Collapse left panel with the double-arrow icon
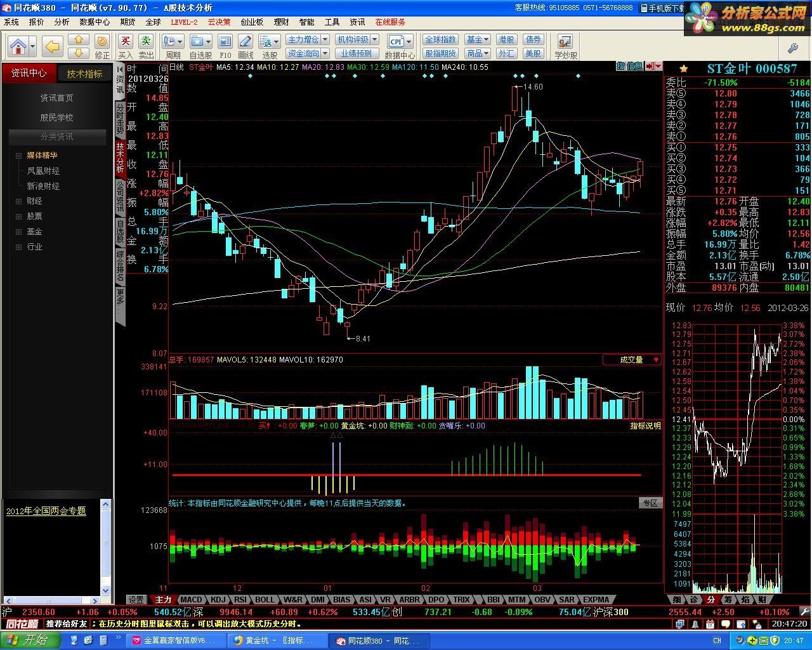The width and height of the screenshot is (812, 650). point(119,69)
